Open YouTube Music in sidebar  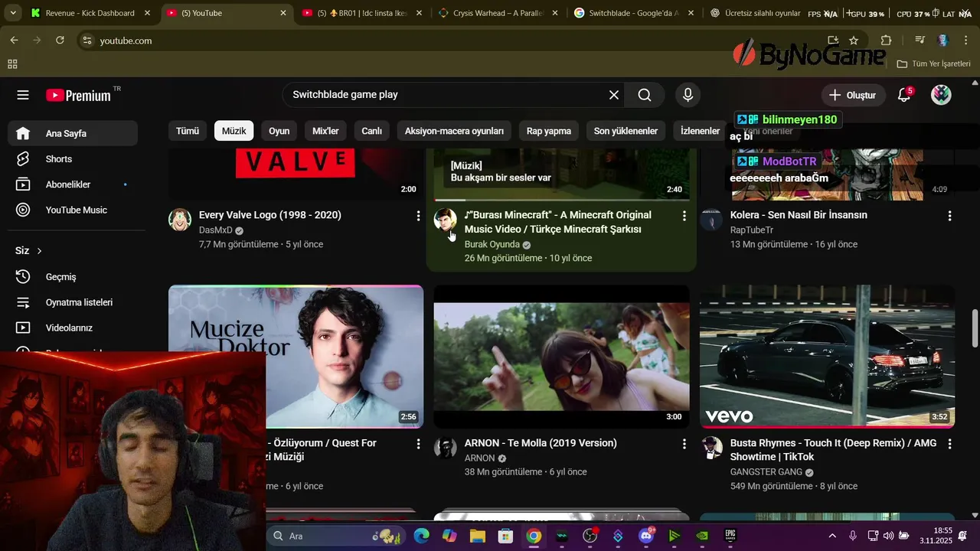(x=73, y=210)
